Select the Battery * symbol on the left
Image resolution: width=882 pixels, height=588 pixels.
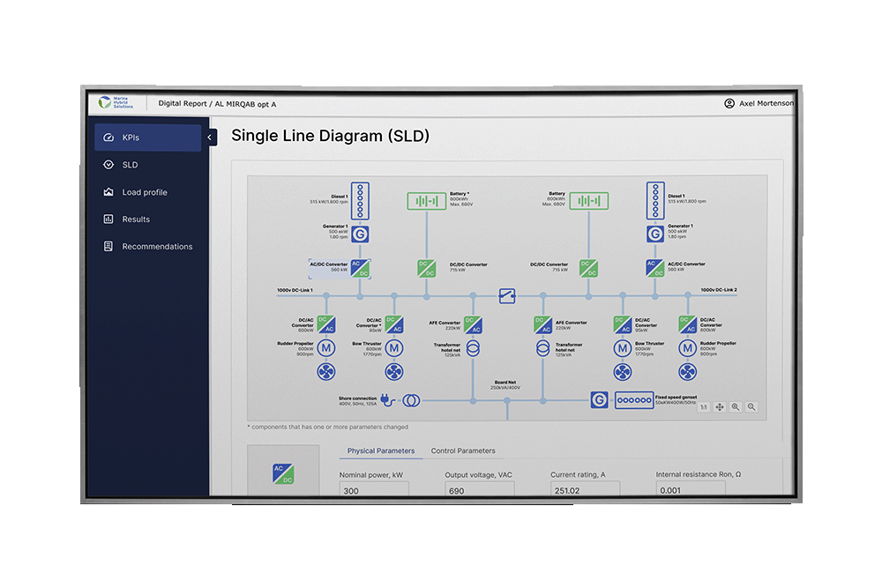point(426,201)
